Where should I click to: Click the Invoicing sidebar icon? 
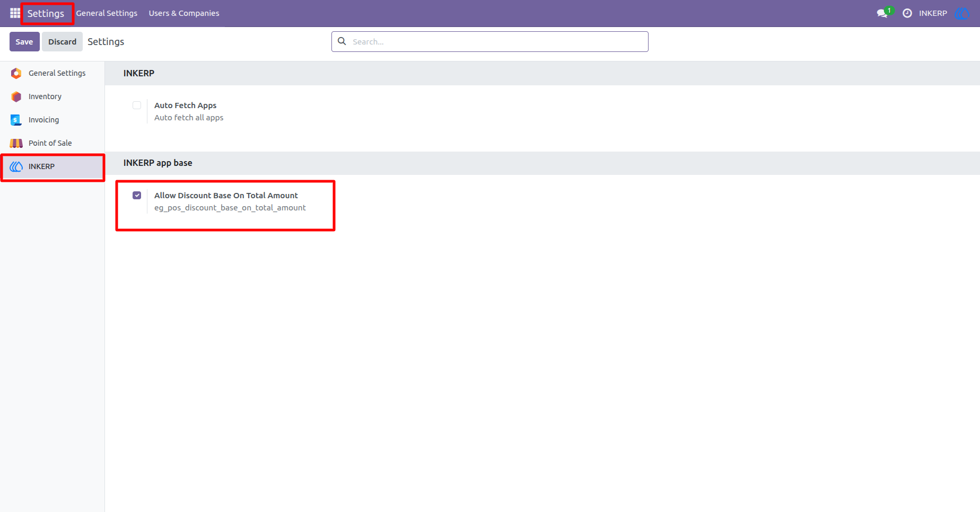[16, 120]
